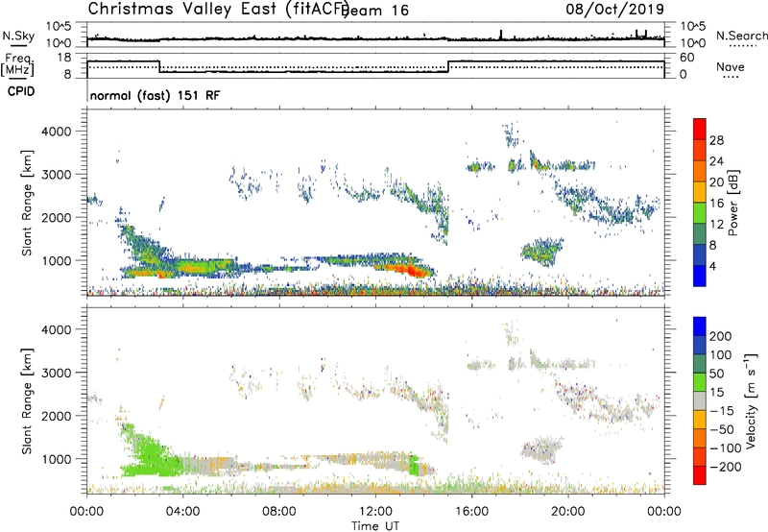Click 1000 tick in velocity panel
This screenshot has width=768, height=532.
tap(56, 459)
